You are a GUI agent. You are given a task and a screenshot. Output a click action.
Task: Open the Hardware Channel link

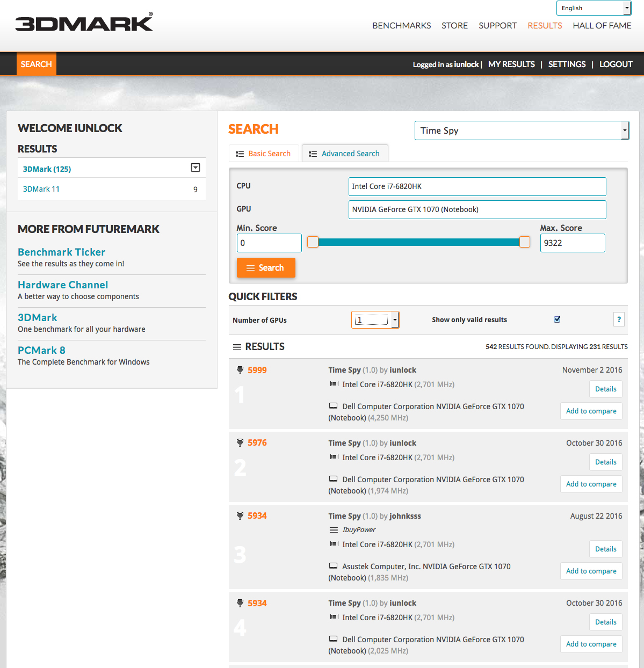tap(63, 285)
